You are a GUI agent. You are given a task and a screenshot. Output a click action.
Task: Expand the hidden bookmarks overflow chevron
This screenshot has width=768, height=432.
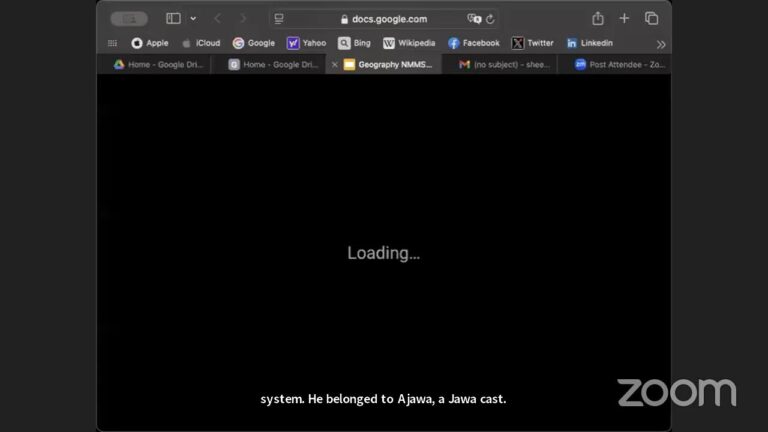[x=660, y=43]
